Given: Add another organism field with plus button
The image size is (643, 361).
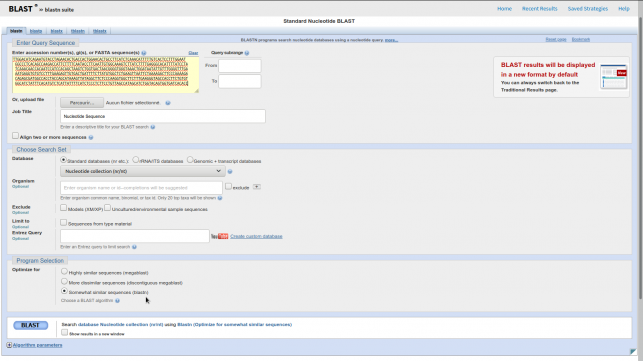Looking at the screenshot, I should tap(256, 187).
